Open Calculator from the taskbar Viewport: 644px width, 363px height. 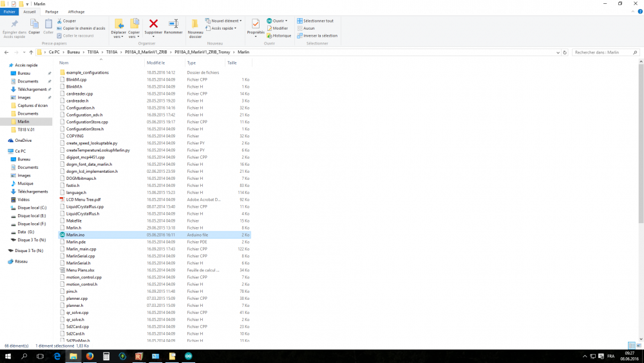coord(106,356)
